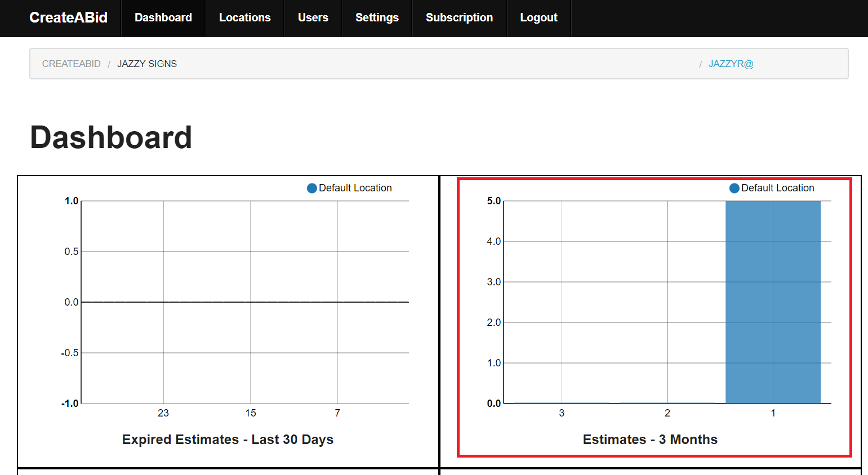The height and width of the screenshot is (475, 868).
Task: Click the JAZZY SIGNS breadcrumb
Action: tap(147, 64)
